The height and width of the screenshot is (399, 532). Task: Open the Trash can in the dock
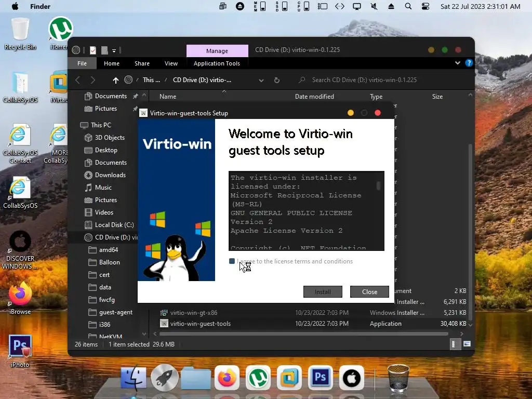398,378
